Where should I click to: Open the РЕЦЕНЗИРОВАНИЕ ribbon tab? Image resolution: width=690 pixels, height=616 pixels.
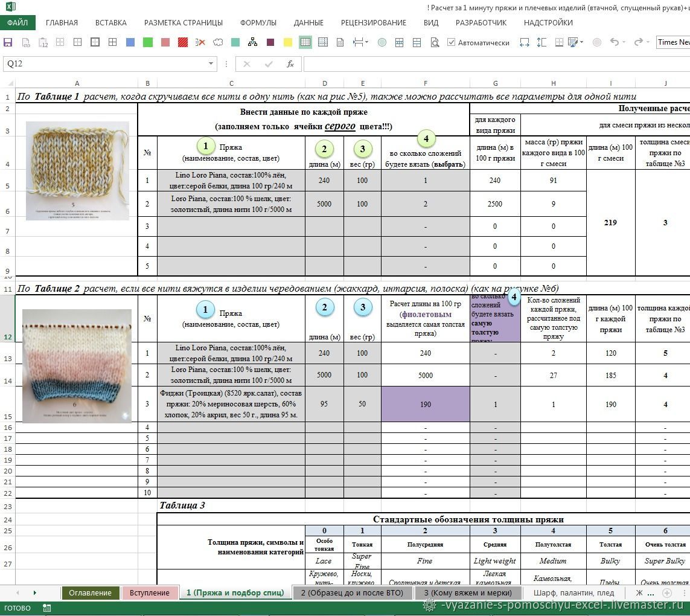coord(373,22)
